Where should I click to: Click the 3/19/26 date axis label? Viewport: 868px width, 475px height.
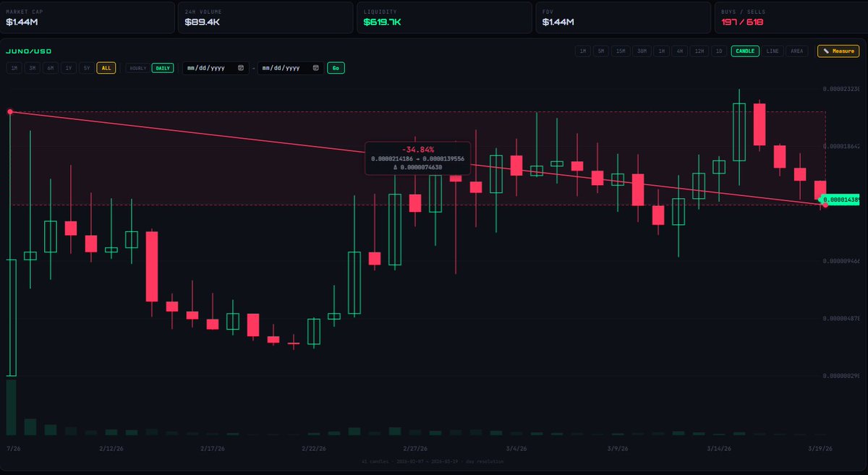821,448
